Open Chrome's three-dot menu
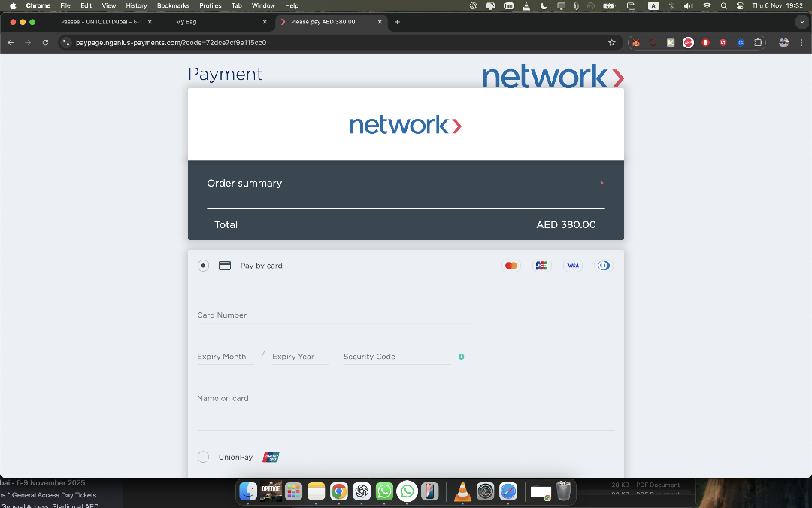Screen dimensions: 812x508 (x=801, y=43)
